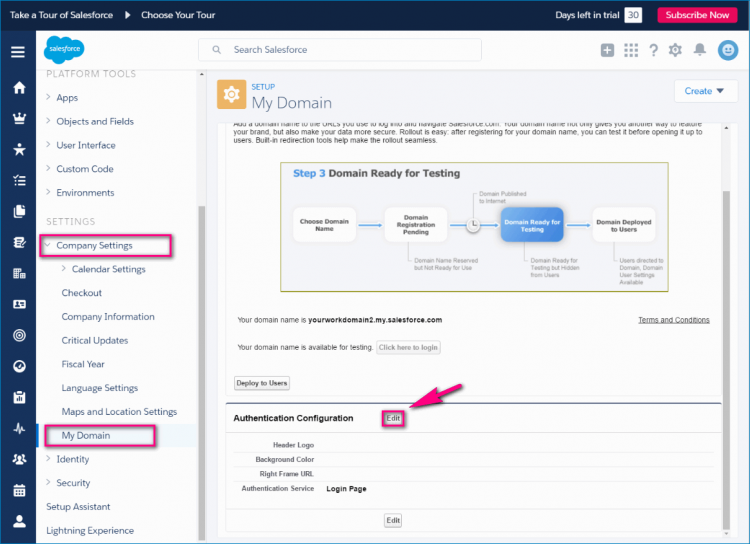
Task: Open the user avatar profile menu
Action: click(x=727, y=50)
